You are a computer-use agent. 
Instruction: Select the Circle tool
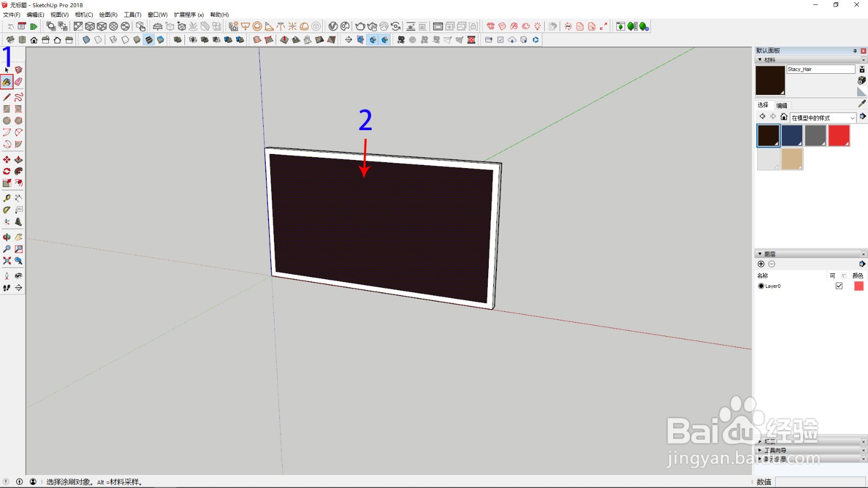7,121
